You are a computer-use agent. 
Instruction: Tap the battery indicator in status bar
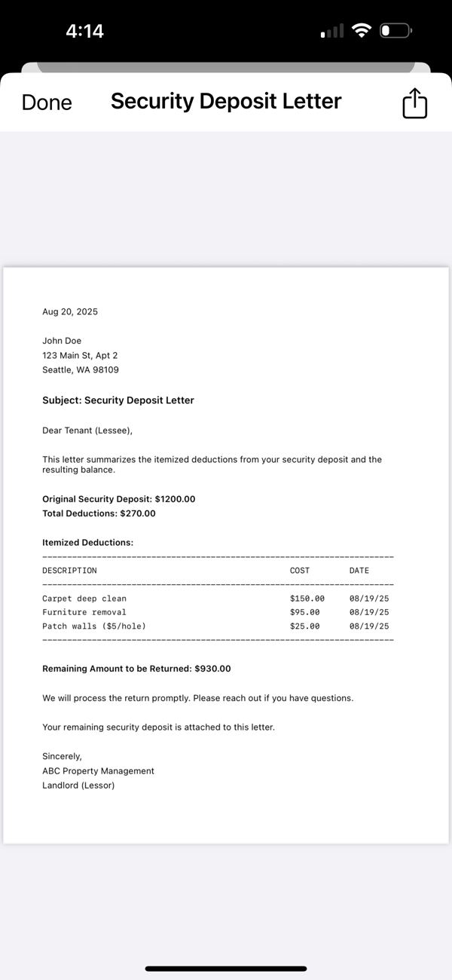click(x=395, y=30)
